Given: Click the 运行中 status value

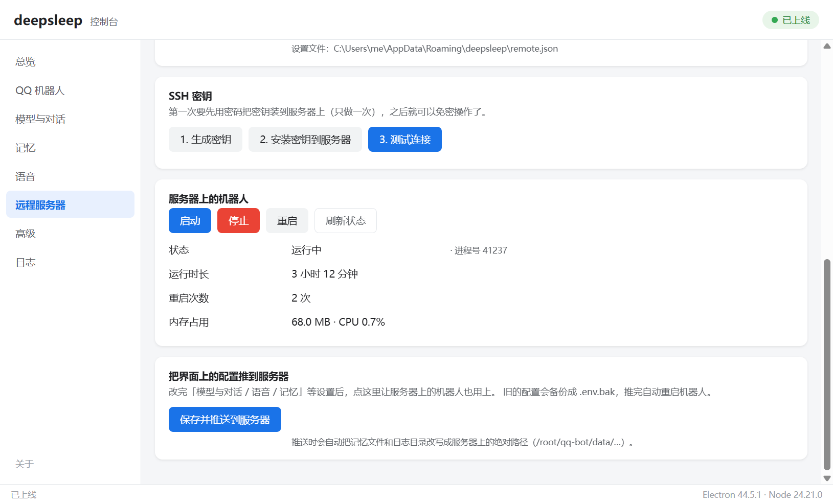Looking at the screenshot, I should [x=306, y=250].
